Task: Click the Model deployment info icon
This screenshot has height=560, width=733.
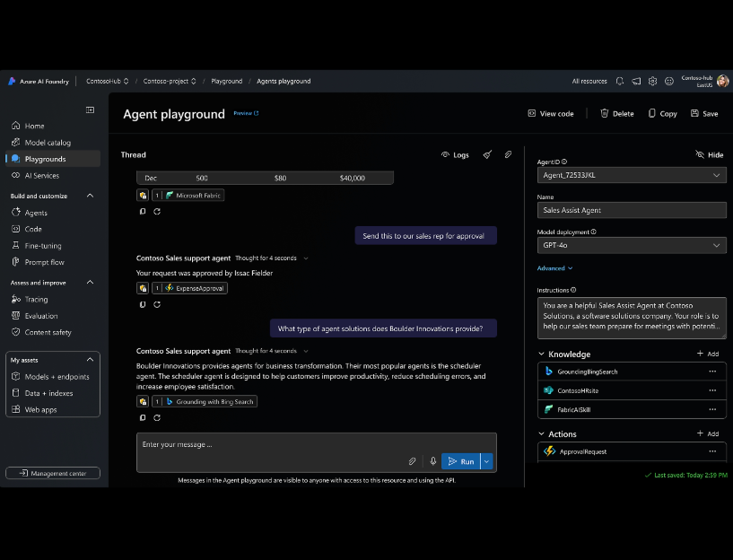Action: tap(594, 232)
